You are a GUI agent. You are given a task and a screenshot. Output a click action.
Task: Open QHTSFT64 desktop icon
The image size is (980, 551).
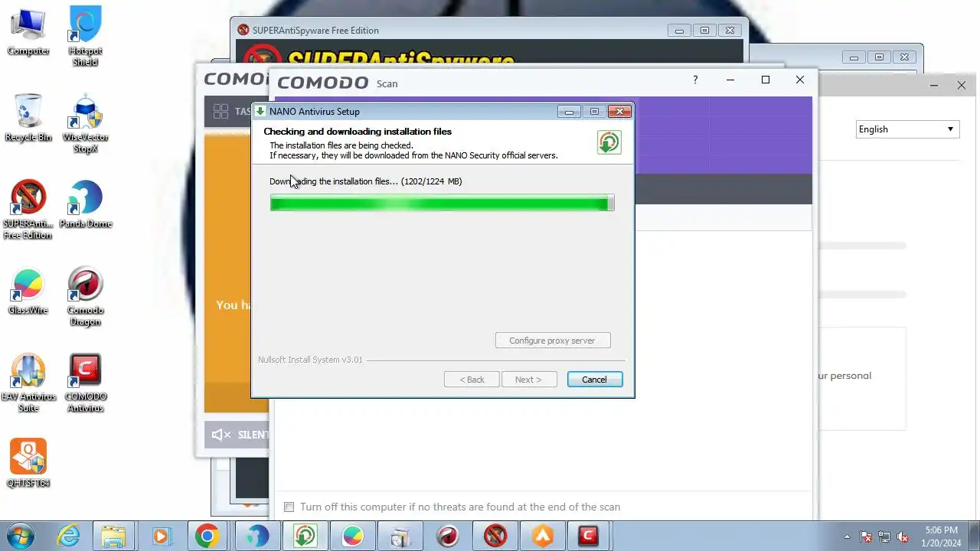(x=28, y=464)
